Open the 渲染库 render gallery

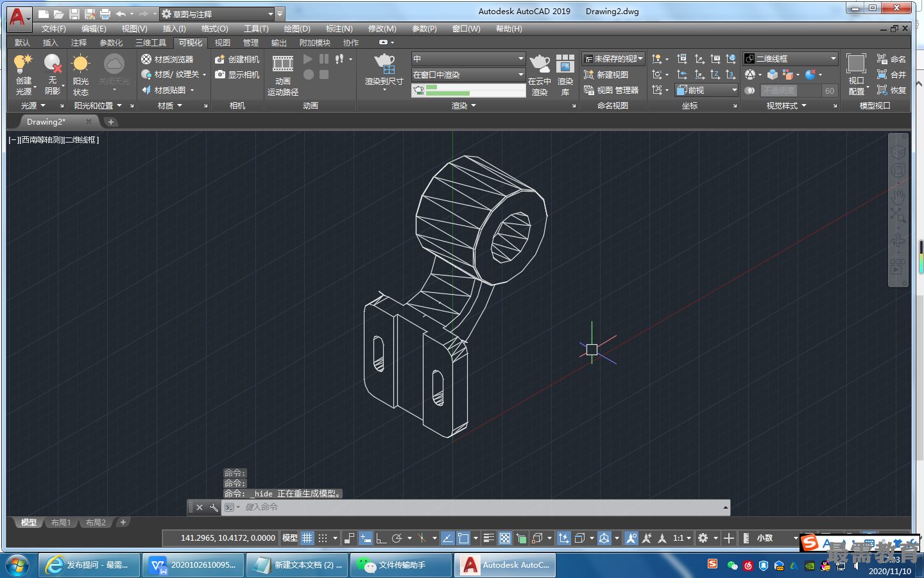click(565, 74)
